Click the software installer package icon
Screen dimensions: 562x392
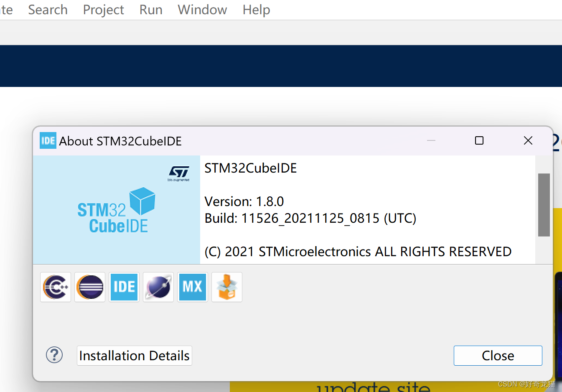[x=226, y=287]
